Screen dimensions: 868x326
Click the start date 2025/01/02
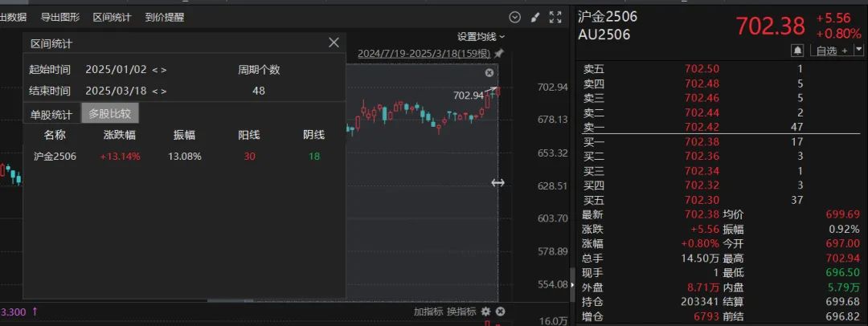117,70
